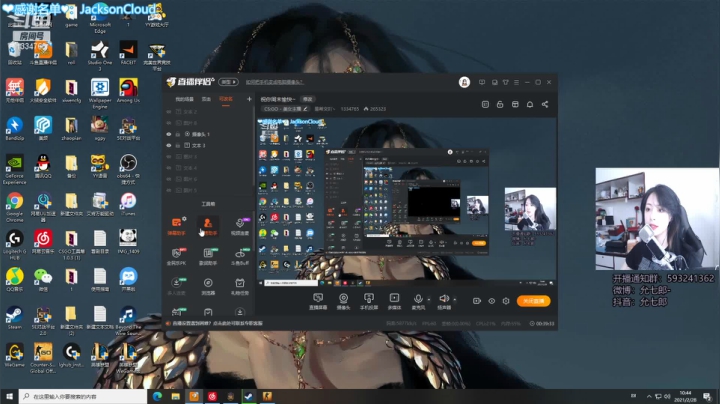
Task: Click the microphone icon in bottom bar
Action: [418, 299]
